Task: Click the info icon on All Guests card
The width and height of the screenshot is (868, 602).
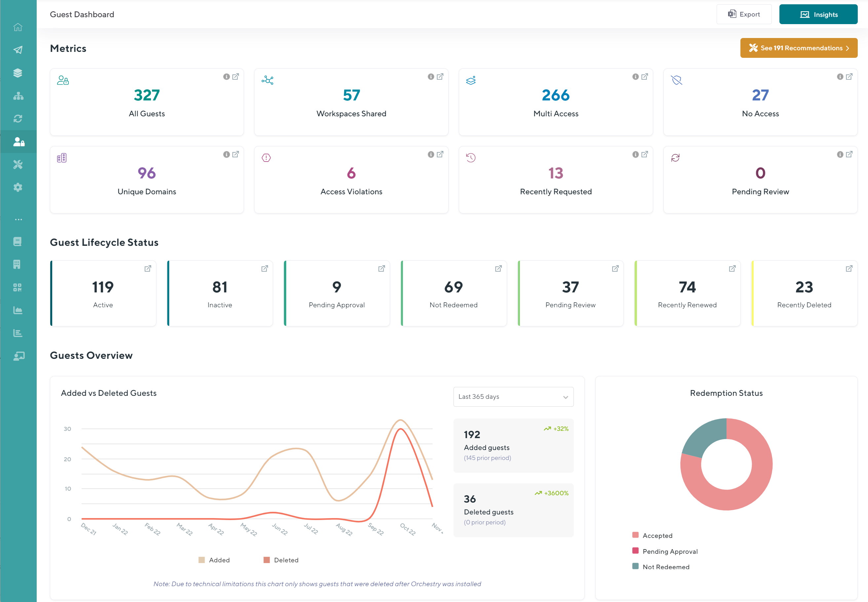Action: (x=226, y=77)
